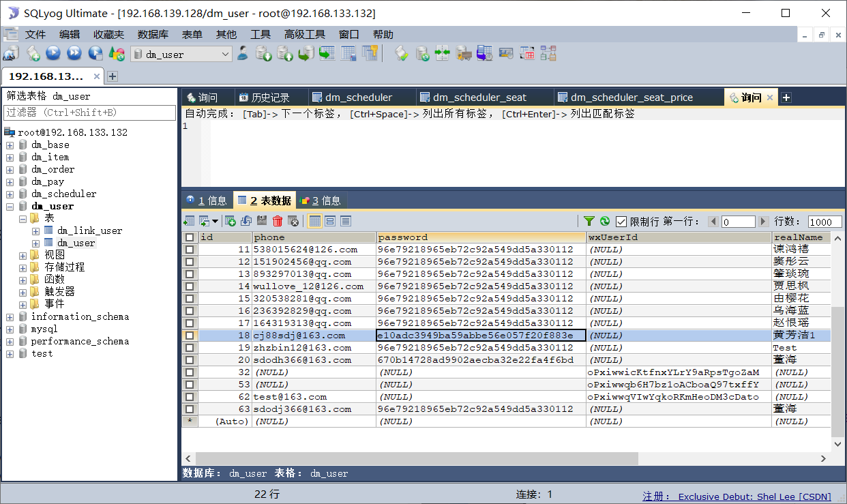Add a new query tab with plus button
The image size is (847, 504).
pyautogui.click(x=786, y=98)
